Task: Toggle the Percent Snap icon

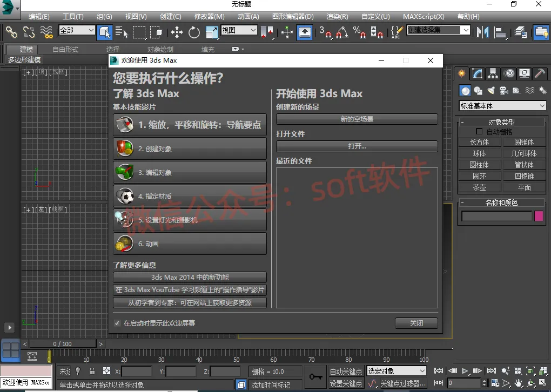Action: point(359,32)
